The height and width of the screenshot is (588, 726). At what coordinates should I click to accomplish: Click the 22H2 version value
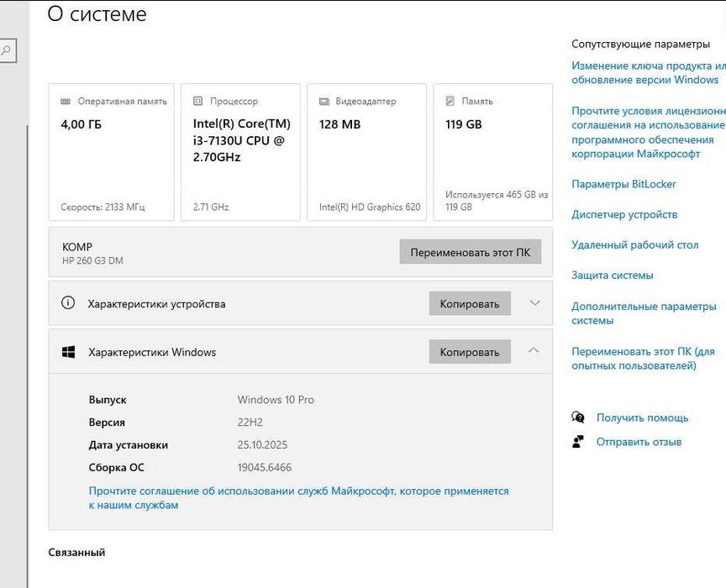coord(250,423)
